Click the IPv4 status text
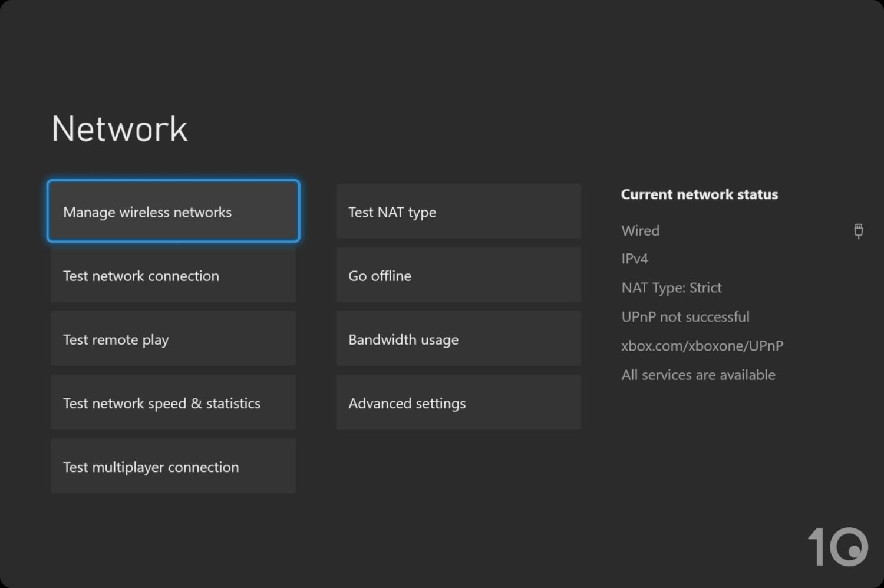The width and height of the screenshot is (884, 588). pyautogui.click(x=635, y=259)
